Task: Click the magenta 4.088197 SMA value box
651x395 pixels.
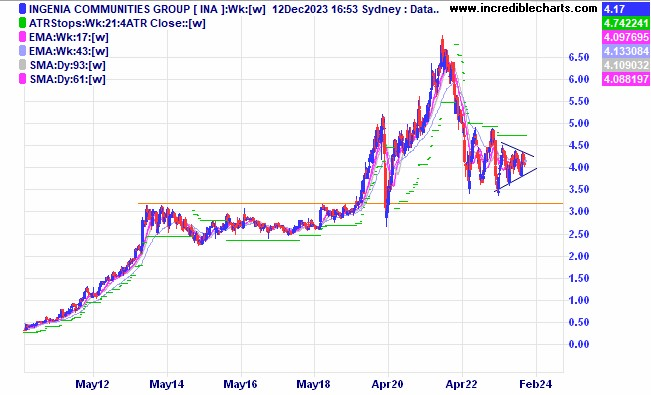Action: coord(625,79)
